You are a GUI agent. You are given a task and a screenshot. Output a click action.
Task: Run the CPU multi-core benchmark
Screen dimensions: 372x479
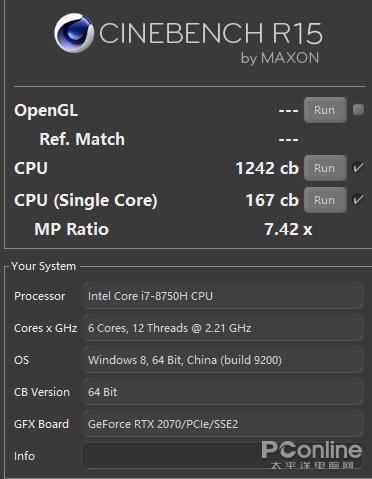[325, 168]
